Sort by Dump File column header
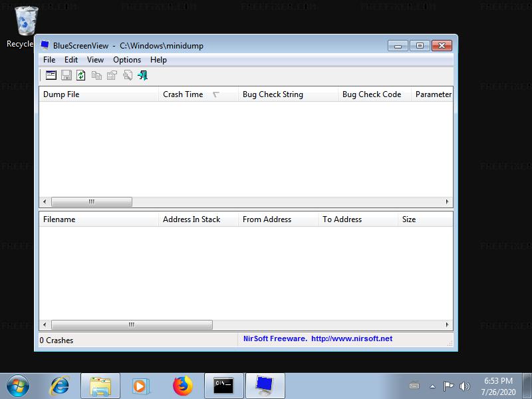 click(x=98, y=94)
